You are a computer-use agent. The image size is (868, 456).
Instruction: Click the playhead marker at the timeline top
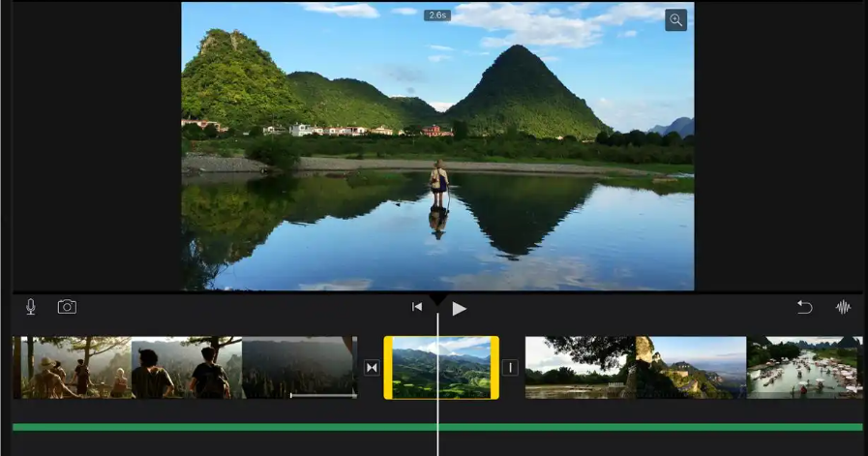pos(438,300)
